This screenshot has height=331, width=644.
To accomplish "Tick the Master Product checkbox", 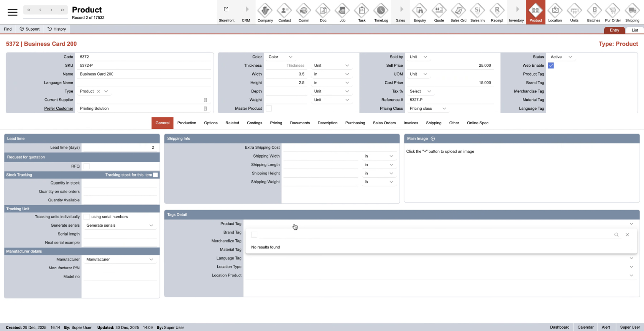I will point(269,109).
